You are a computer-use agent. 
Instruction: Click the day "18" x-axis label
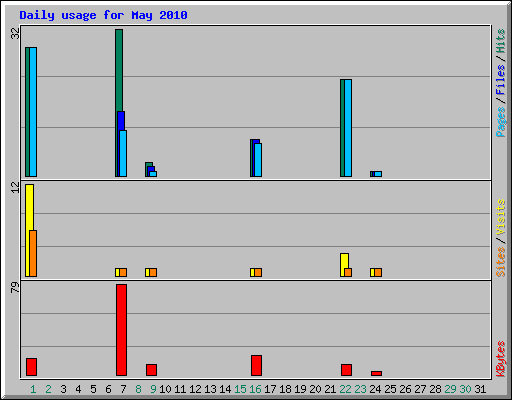tap(285, 389)
